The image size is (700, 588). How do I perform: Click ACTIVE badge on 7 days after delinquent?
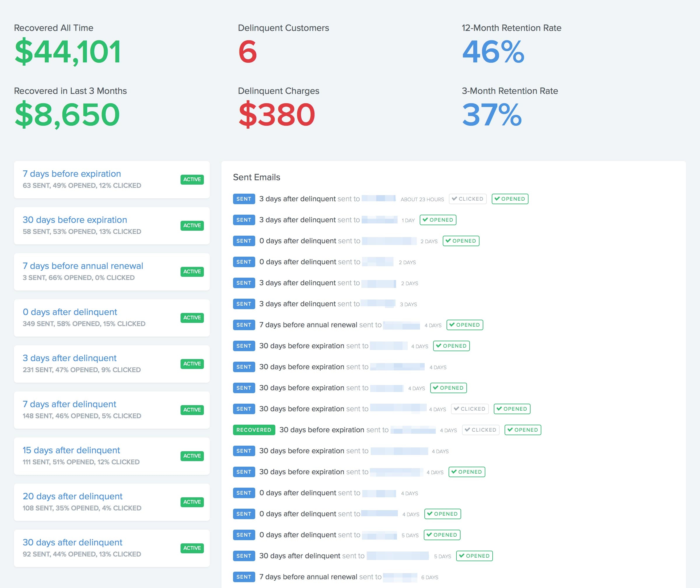tap(192, 410)
